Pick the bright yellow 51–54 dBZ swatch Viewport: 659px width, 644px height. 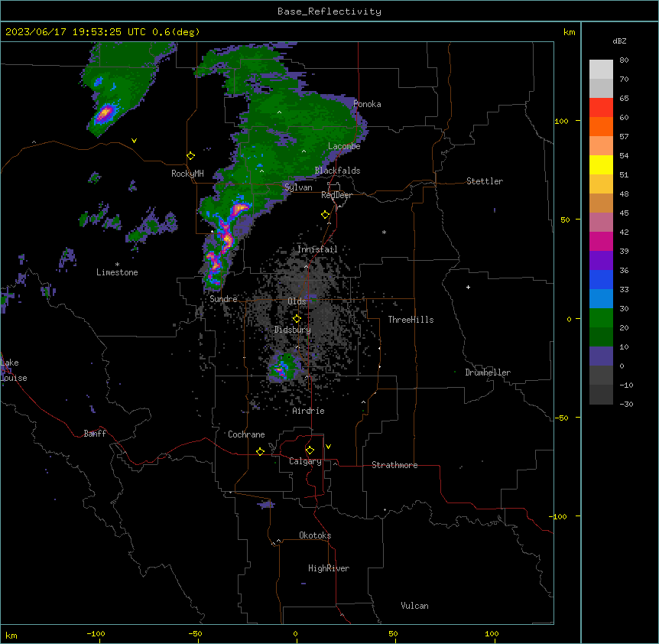tap(601, 164)
